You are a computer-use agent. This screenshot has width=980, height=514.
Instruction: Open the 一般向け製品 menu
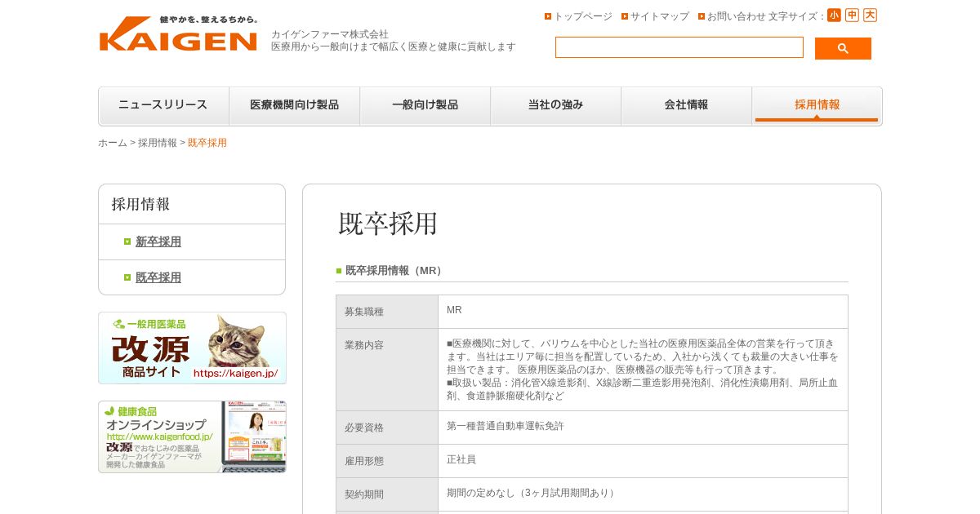pos(425,106)
